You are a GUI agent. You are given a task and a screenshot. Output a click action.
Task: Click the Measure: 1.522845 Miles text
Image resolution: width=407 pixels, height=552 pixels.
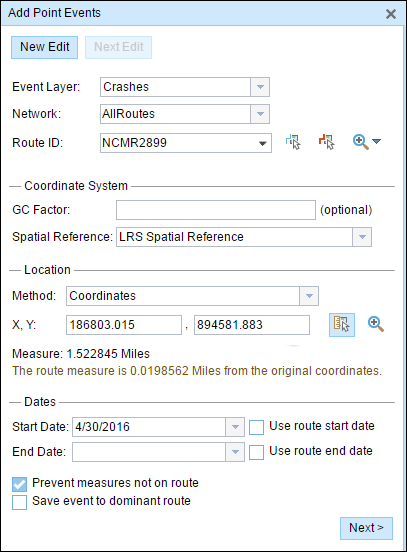point(81,353)
